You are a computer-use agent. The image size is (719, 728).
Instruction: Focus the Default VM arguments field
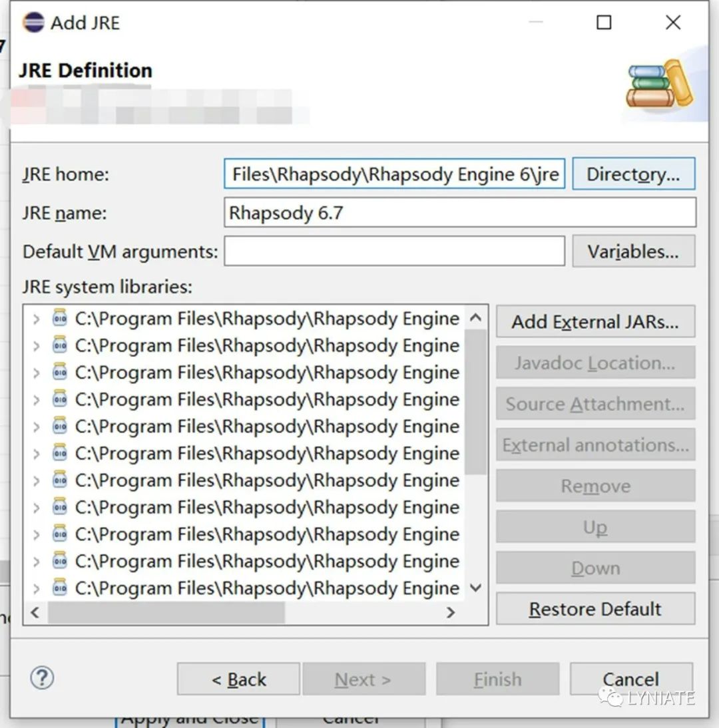click(394, 251)
